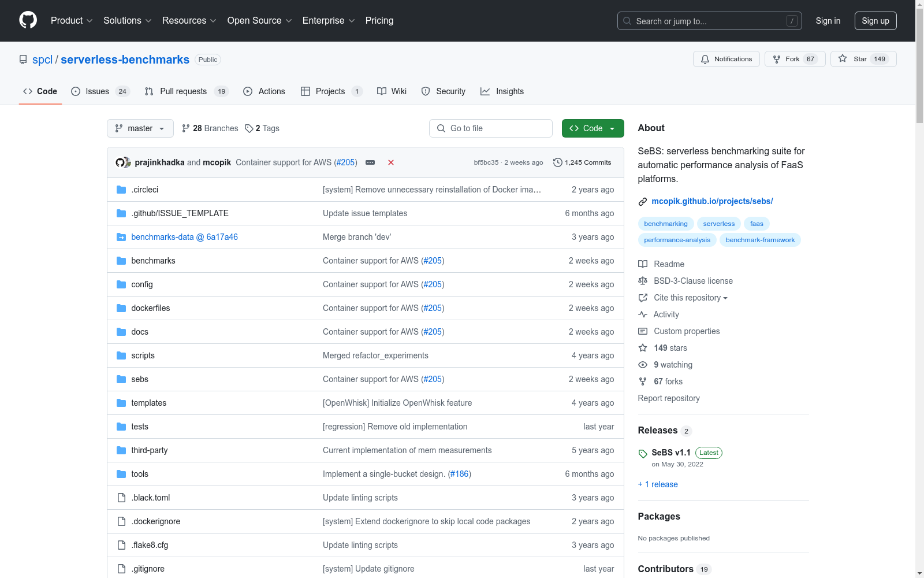The height and width of the screenshot is (578, 924).
Task: Select the benchmarking topic tag
Action: (x=665, y=224)
